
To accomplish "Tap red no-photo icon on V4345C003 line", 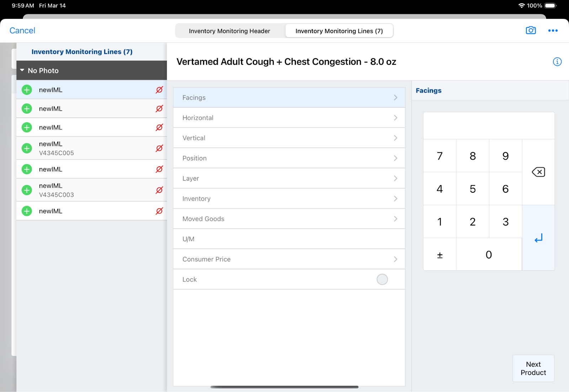I will pos(159,190).
